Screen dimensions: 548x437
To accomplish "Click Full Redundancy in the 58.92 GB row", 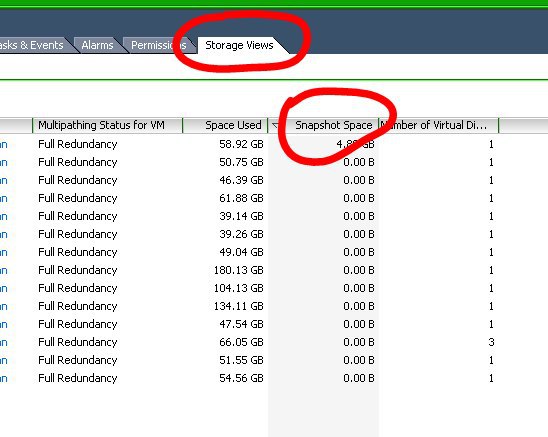I will click(78, 144).
